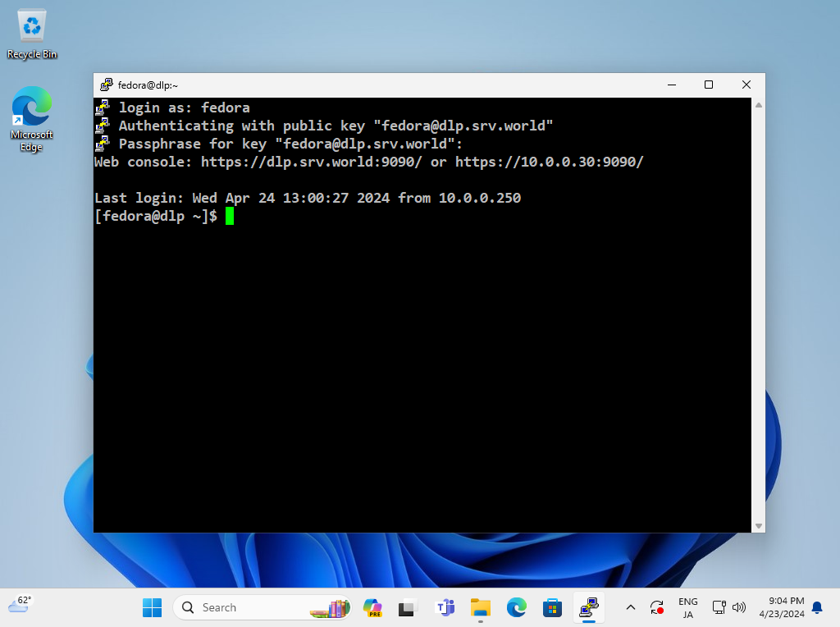Open Edge browser from taskbar

pyautogui.click(x=517, y=607)
